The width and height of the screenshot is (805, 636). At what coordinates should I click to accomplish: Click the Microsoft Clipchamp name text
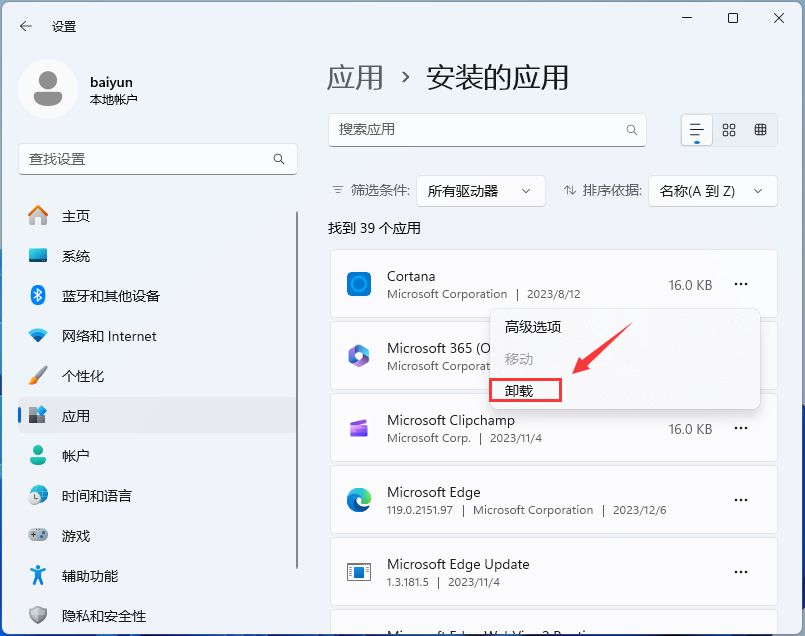click(x=451, y=420)
